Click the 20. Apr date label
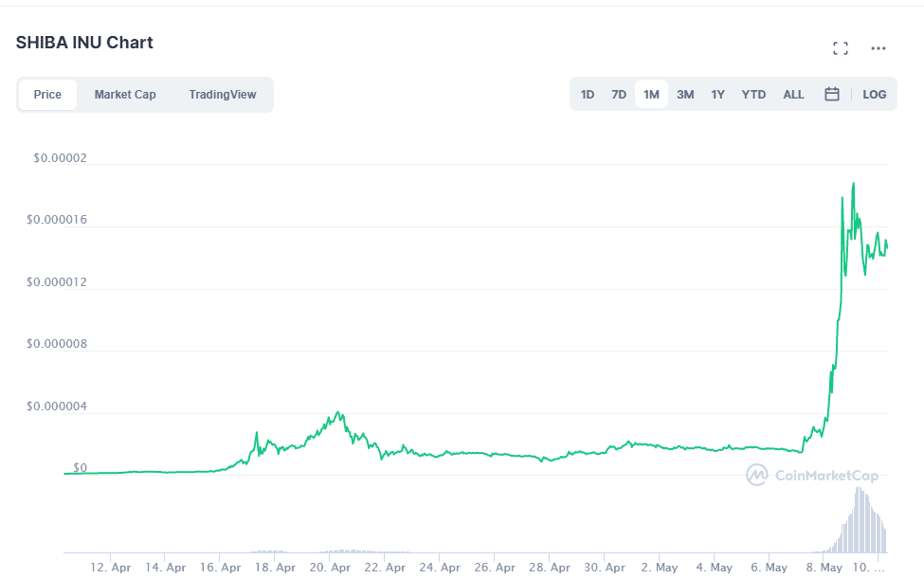 (x=330, y=568)
